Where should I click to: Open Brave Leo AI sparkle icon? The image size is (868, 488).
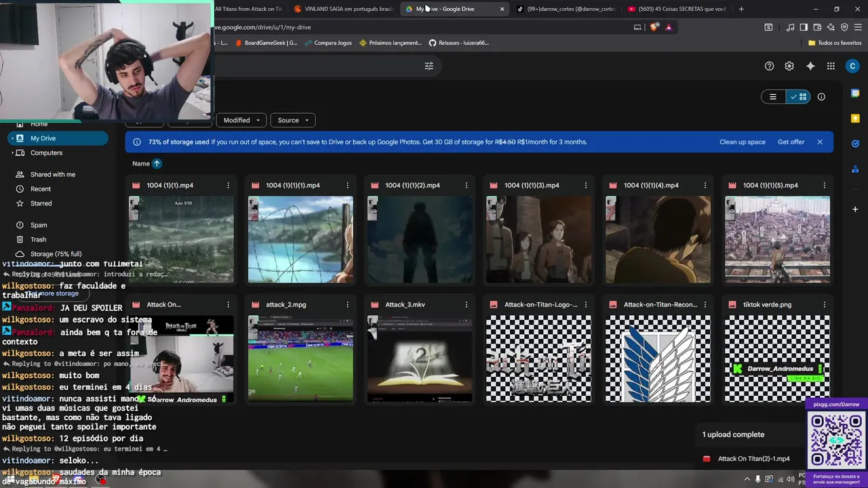pyautogui.click(x=831, y=27)
